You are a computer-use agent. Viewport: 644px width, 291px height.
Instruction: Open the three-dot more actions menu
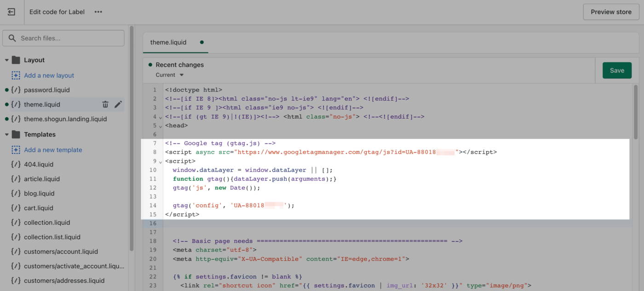pos(98,12)
